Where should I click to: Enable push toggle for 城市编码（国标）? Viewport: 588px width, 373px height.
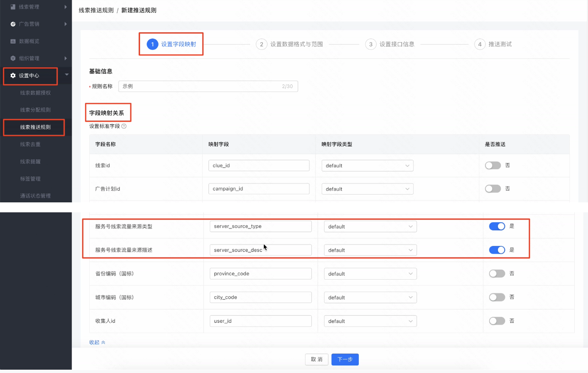click(x=497, y=297)
